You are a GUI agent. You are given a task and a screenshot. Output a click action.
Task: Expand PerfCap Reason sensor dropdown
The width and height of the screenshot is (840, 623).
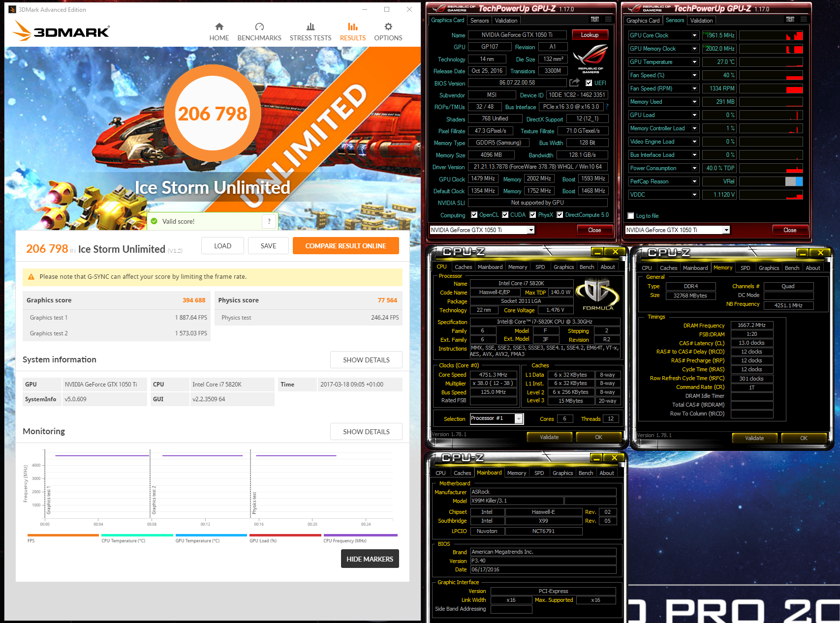tap(694, 181)
